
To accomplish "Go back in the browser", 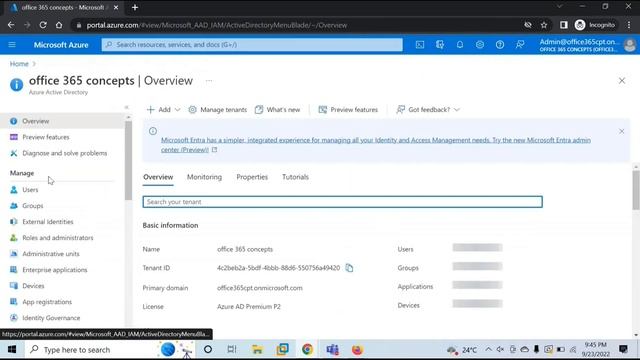I will point(11,25).
